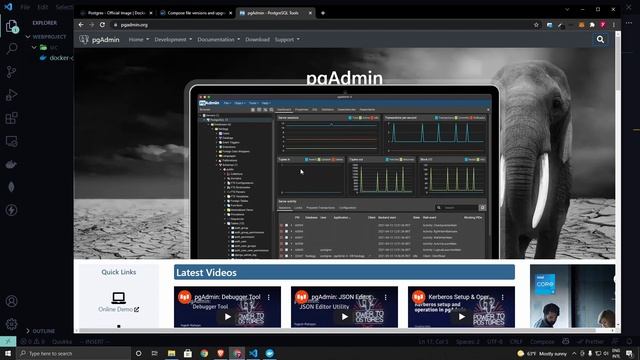The height and width of the screenshot is (360, 640).
Task: Bookmark this page with the star icon
Action: [536, 25]
